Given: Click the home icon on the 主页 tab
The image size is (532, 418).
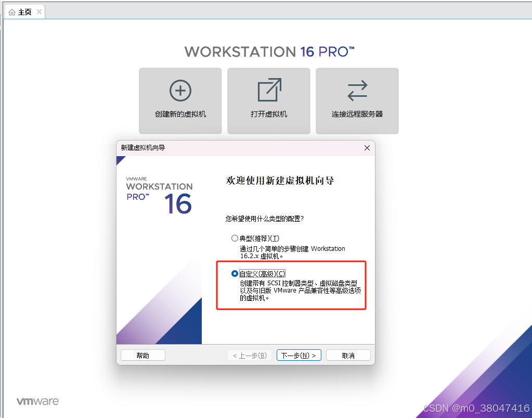Looking at the screenshot, I should [12, 12].
